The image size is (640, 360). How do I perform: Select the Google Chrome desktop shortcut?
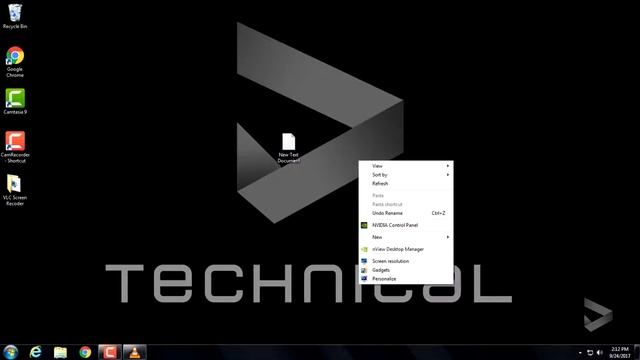(x=15, y=62)
